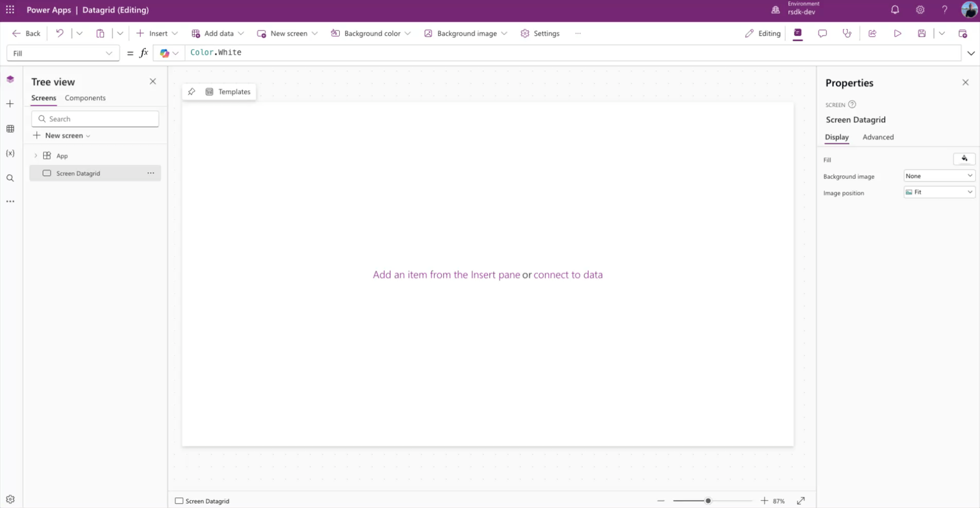Open Screen Datagrid more options ellipsis
The image size is (980, 508).
pyautogui.click(x=151, y=173)
